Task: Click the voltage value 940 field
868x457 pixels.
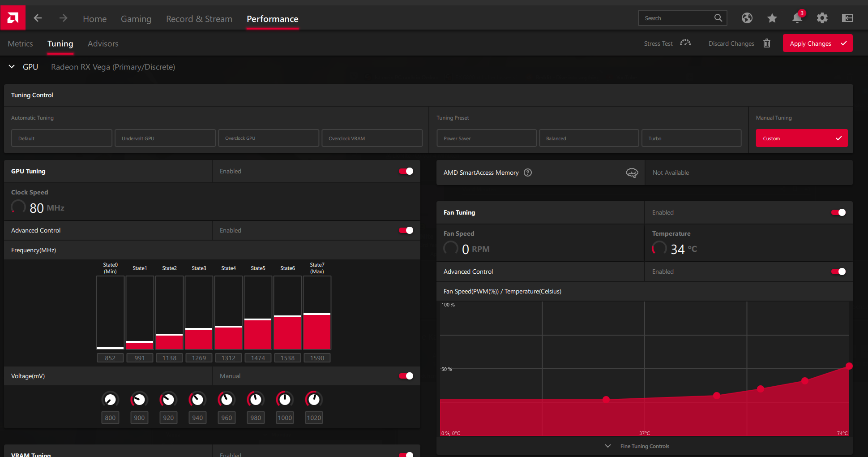Action: point(197,418)
